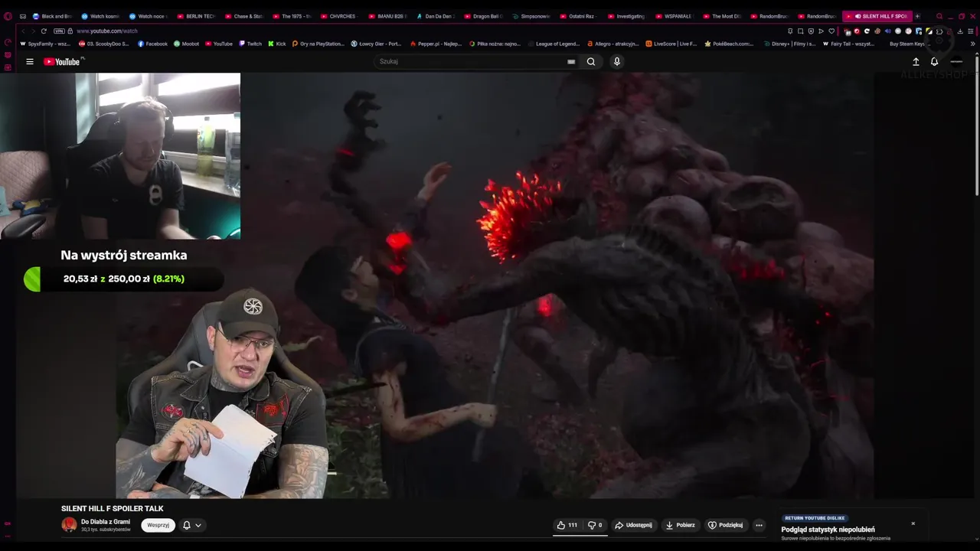
Task: Open the workspaces icon left of tabs
Action: pos(23,16)
